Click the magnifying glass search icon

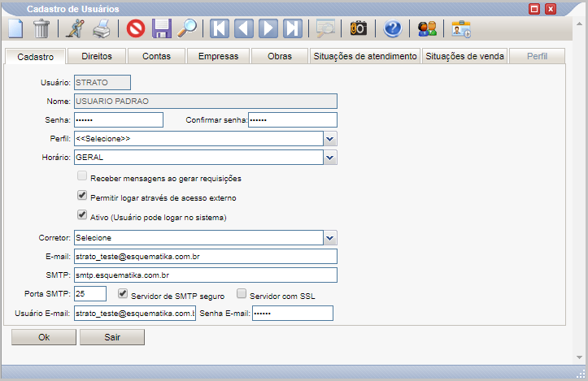pos(187,28)
